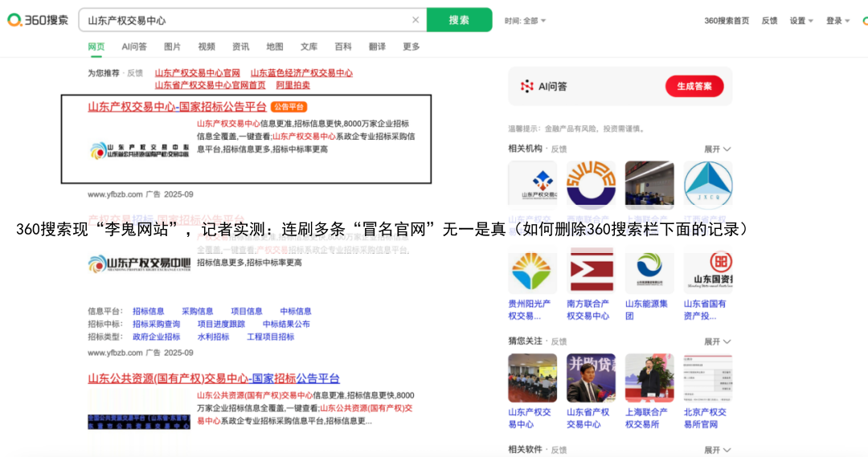Click the 招标采购查询 sublink
The height and width of the screenshot is (457, 868).
(156, 324)
